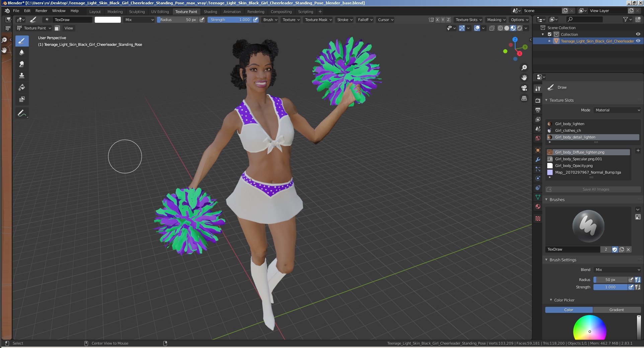Toggle viewport overlays

click(477, 28)
